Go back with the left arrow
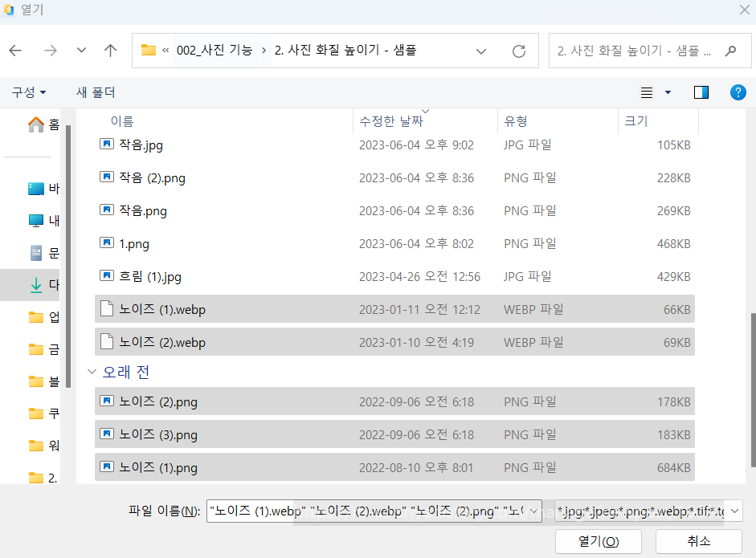This screenshot has width=756, height=558. [15, 50]
